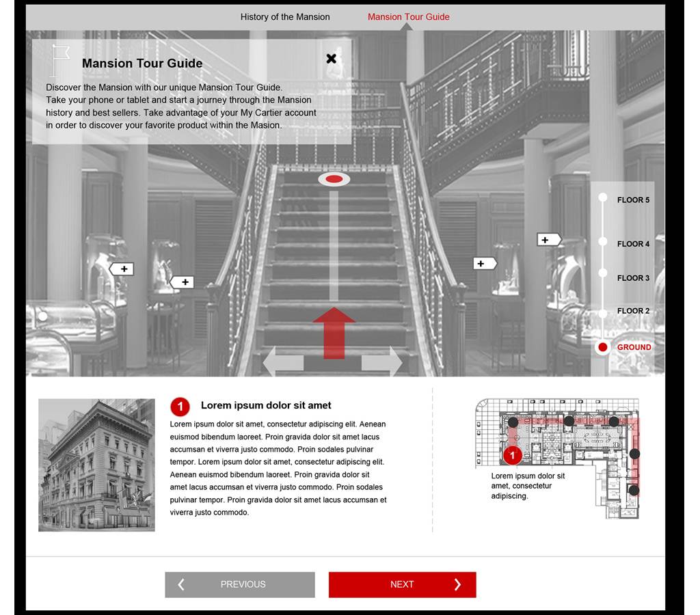The height and width of the screenshot is (615, 700).
Task: Click the red number 1 marker on the floor plan
Action: click(x=513, y=455)
